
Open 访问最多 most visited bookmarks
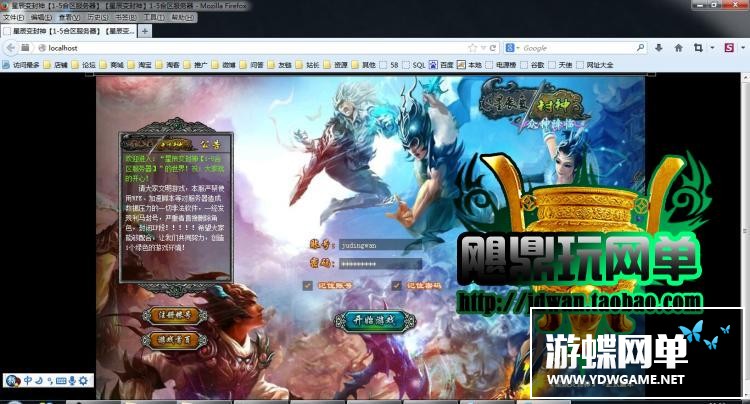[x=21, y=65]
